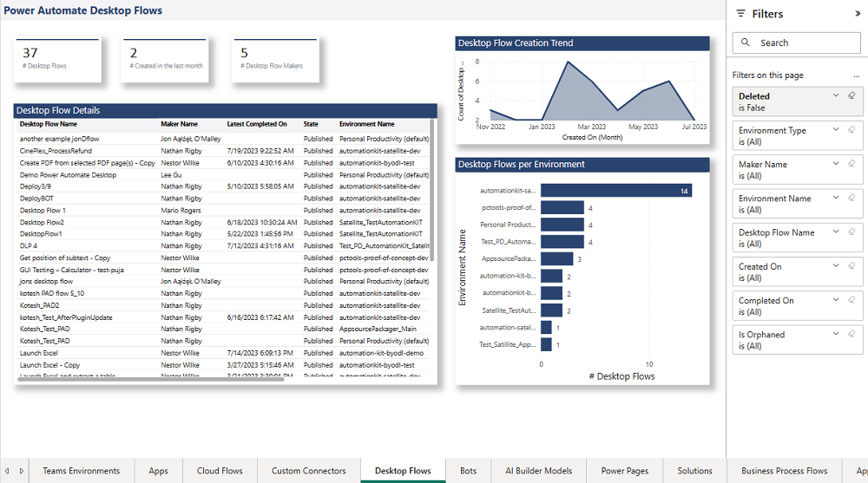Expand the Maker Name filter card
The width and height of the screenshot is (868, 483).
[836, 164]
